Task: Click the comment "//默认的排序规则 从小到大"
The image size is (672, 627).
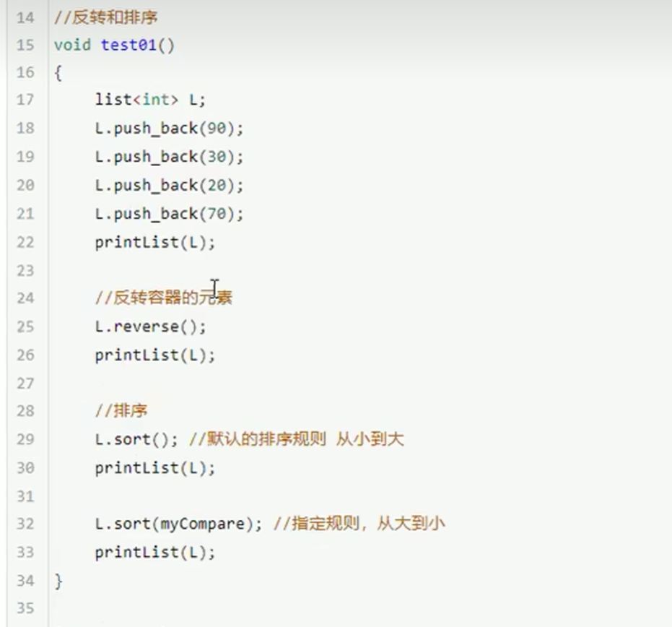Action: (297, 439)
